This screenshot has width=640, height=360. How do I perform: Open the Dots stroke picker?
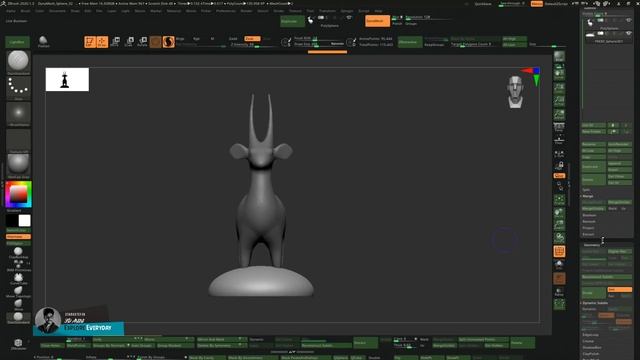18,88
